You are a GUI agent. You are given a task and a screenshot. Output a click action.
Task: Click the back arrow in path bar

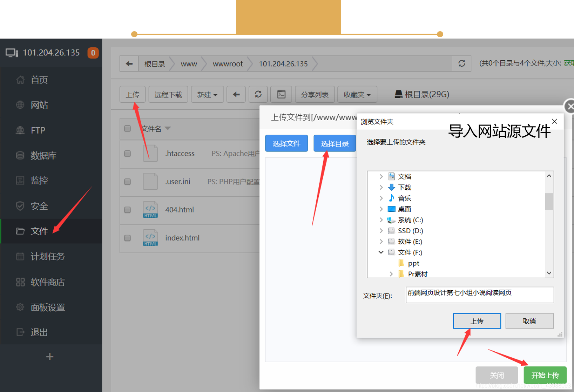tap(129, 64)
